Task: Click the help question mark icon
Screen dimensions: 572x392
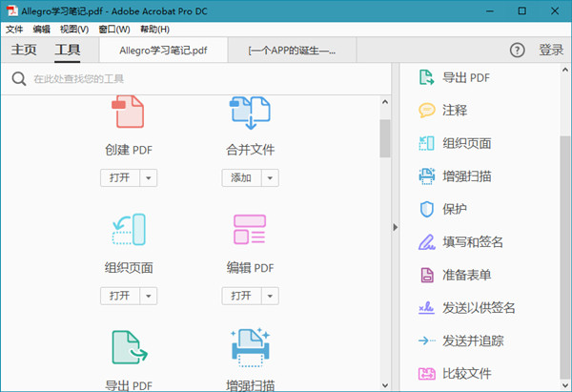Action: (518, 50)
